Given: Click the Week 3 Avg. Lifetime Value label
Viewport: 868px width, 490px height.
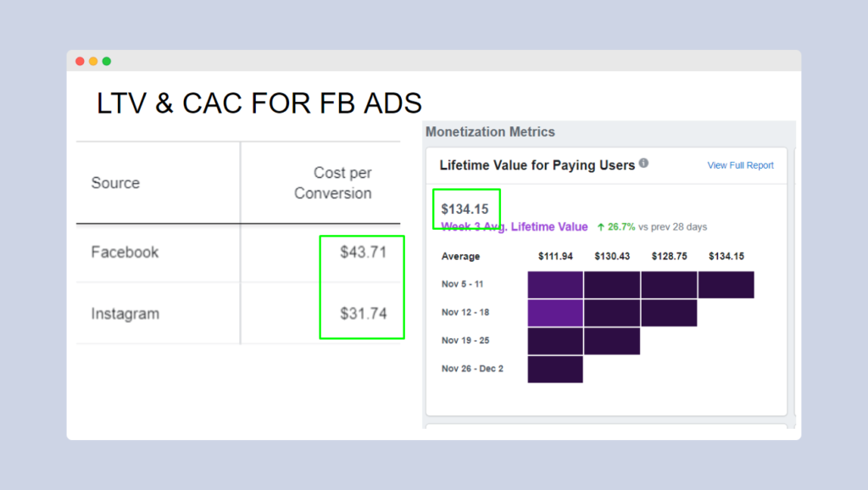Looking at the screenshot, I should 515,226.
